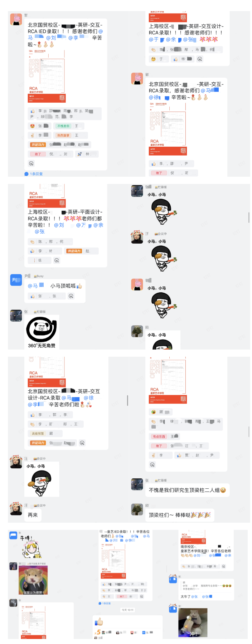The image size is (252, 644).
Task: Toggle the green 不愧是你 reaction tag
Action: tap(63, 126)
